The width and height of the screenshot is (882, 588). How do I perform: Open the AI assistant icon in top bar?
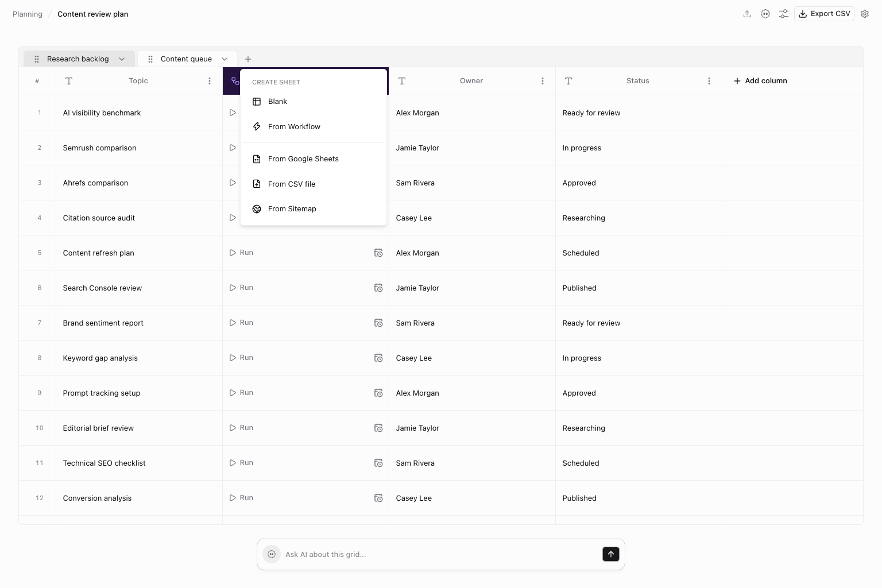[x=765, y=14]
